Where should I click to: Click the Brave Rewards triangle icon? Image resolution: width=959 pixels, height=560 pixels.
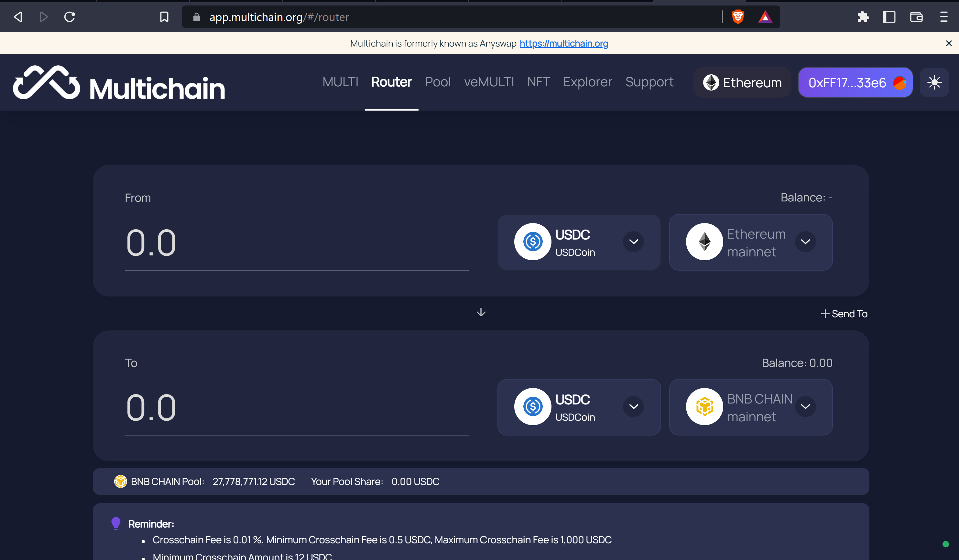click(x=765, y=17)
